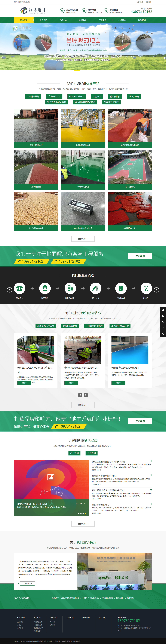Click the service flow previous arrow

point(10,290)
